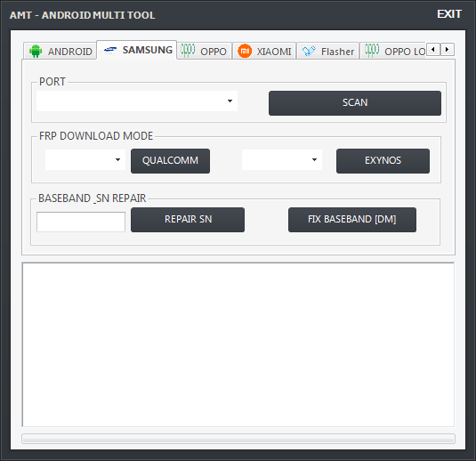The height and width of the screenshot is (461, 476).
Task: Click the REPAIR SN button
Action: [x=188, y=220]
